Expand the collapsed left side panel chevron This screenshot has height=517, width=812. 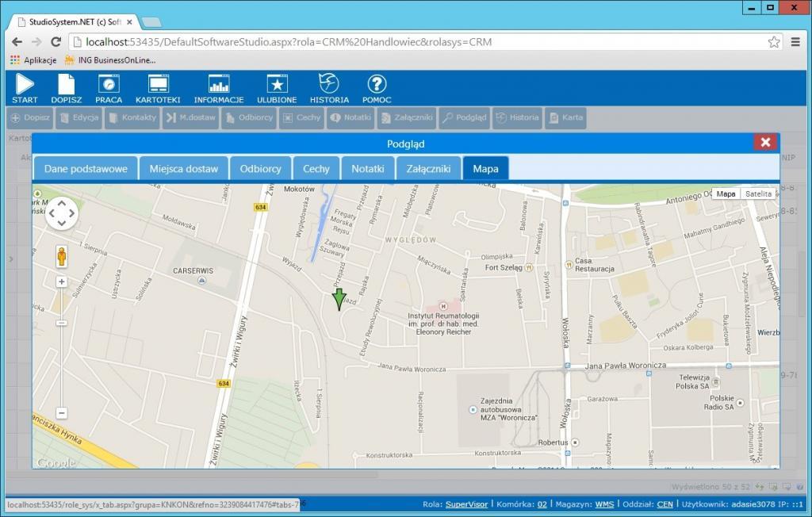click(x=11, y=258)
